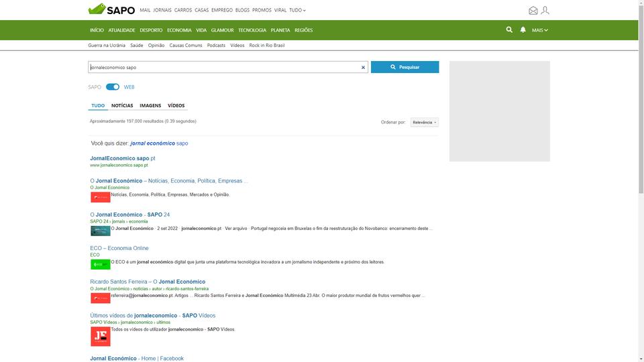Open VIRAL link in top bar
The width and height of the screenshot is (644, 362).
[x=280, y=10]
